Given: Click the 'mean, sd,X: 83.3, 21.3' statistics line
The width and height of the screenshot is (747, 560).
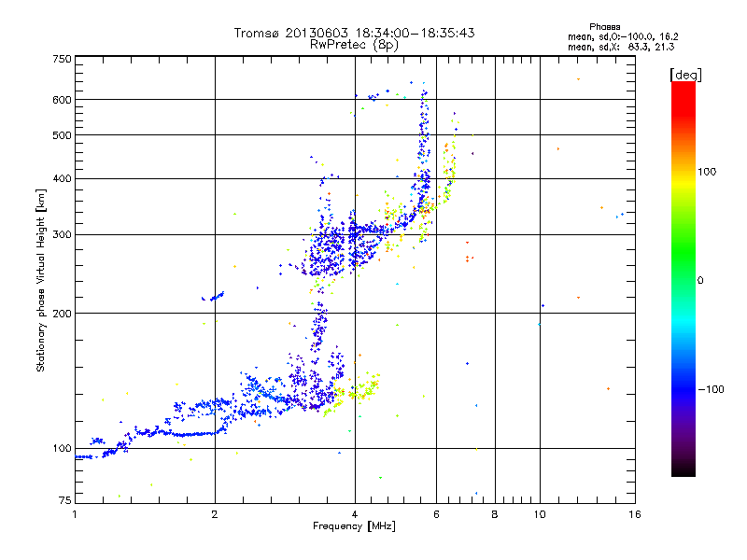Looking at the screenshot, I should pyautogui.click(x=621, y=47).
